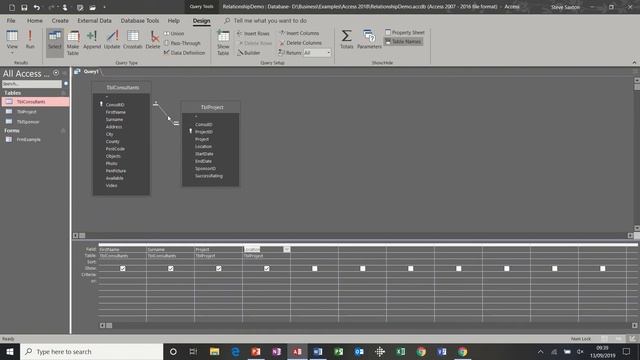640x360 pixels.
Task: Save using the Quick Access save icon
Action: click(x=24, y=7)
